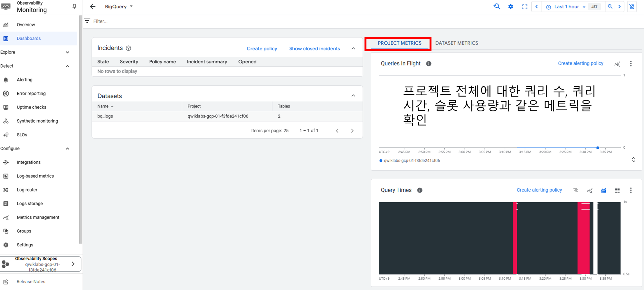Show Queries In Flight info icon
This screenshot has height=290, width=644.
coord(429,64)
